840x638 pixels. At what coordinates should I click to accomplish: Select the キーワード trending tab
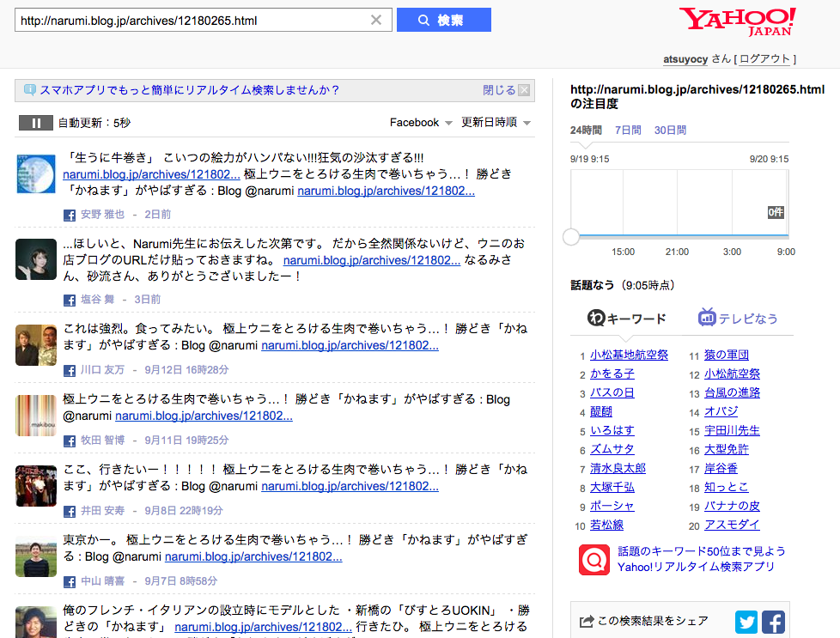626,319
